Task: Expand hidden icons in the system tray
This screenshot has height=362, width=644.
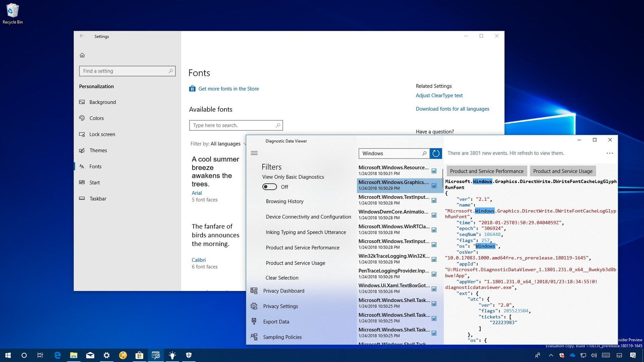Action: click(550, 355)
